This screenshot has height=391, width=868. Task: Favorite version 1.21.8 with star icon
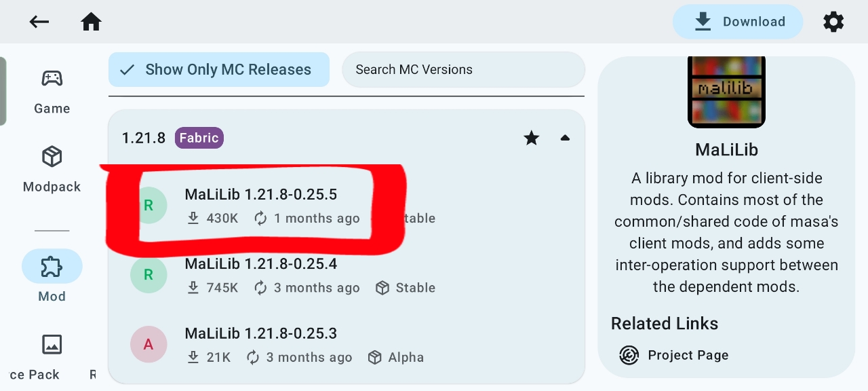tap(532, 138)
